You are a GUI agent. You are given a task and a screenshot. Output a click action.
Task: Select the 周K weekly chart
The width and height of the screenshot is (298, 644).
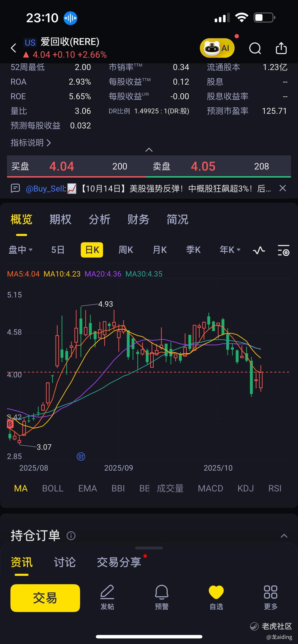[126, 250]
